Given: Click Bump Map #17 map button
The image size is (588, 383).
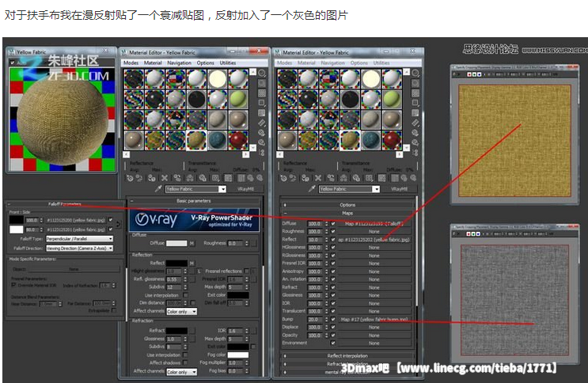Looking at the screenshot, I should coord(374,319).
